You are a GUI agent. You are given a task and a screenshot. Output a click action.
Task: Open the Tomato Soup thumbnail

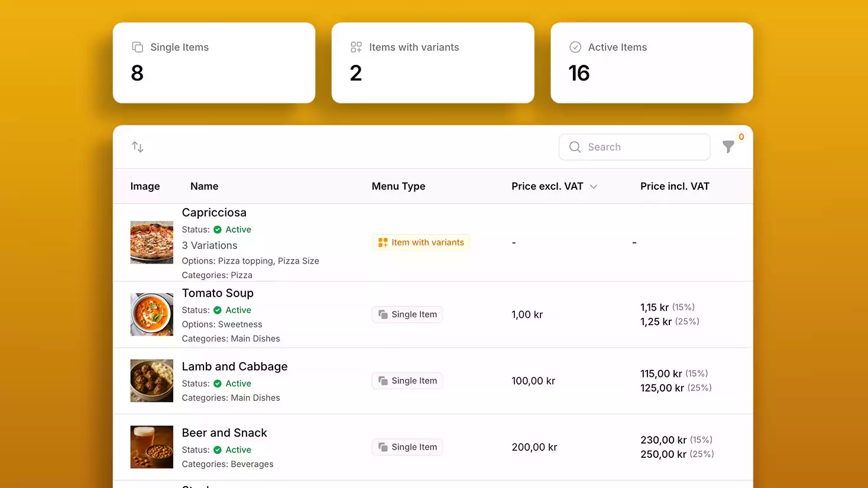pyautogui.click(x=152, y=315)
